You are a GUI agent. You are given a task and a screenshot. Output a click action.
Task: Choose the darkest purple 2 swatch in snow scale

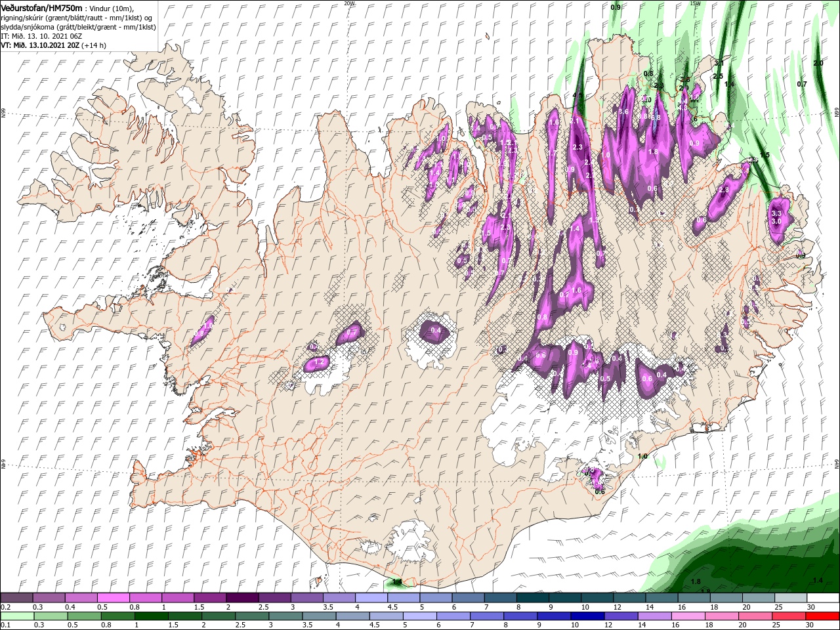[x=242, y=598]
